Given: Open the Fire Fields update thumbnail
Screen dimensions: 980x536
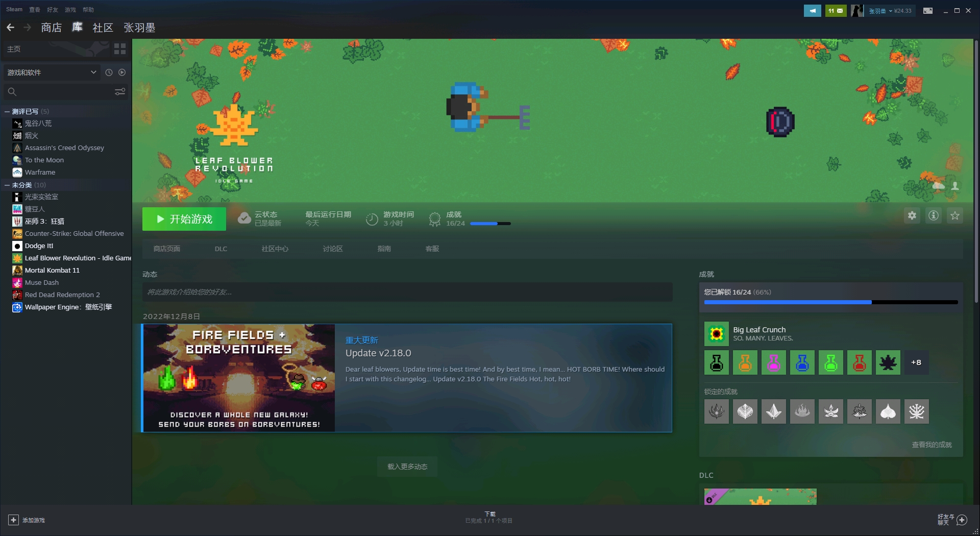Looking at the screenshot, I should (239, 378).
